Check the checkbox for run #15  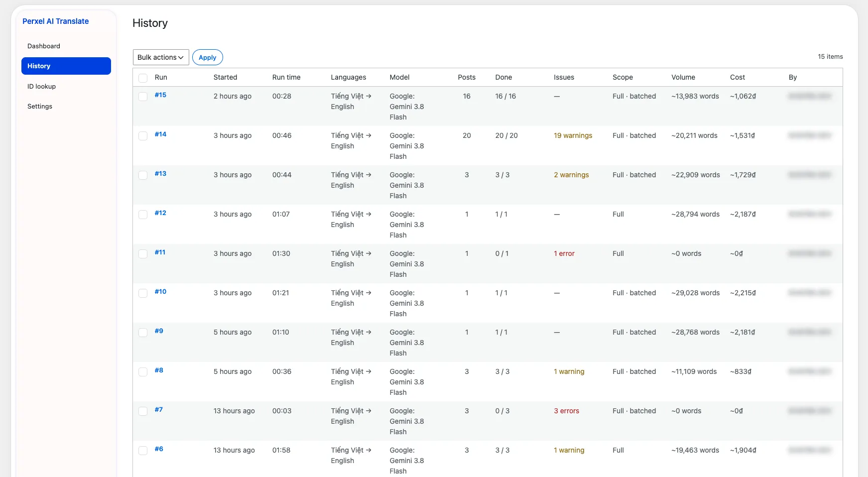pyautogui.click(x=143, y=97)
